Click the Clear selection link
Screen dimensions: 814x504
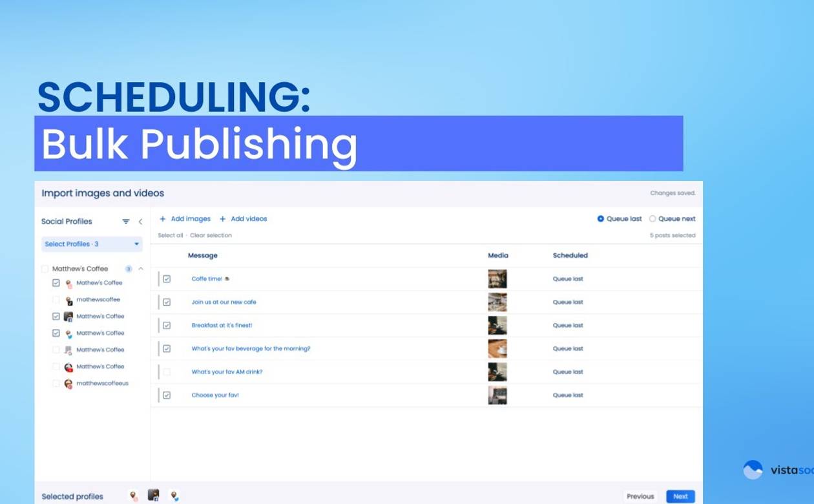pyautogui.click(x=211, y=236)
